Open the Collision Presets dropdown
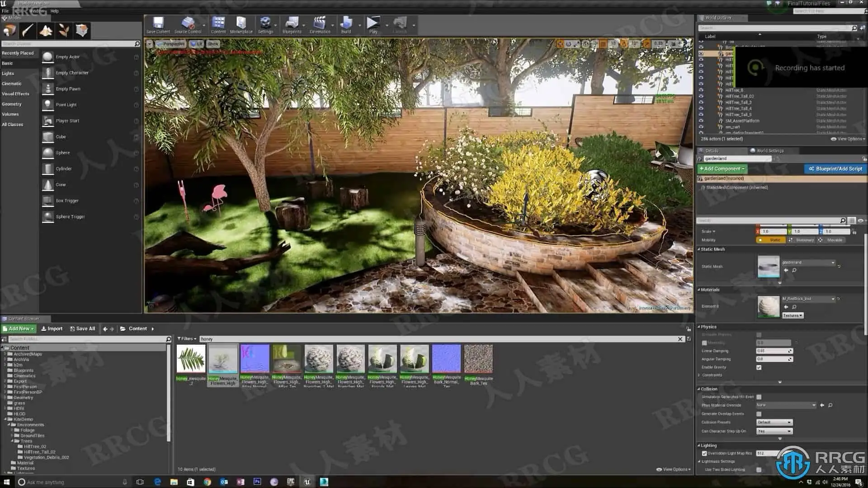 774,422
